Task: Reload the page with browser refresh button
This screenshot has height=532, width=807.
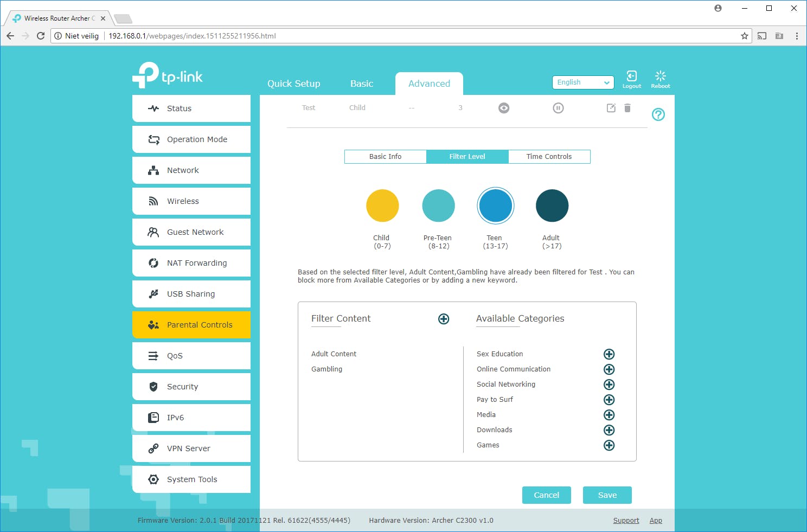Action: (x=41, y=36)
